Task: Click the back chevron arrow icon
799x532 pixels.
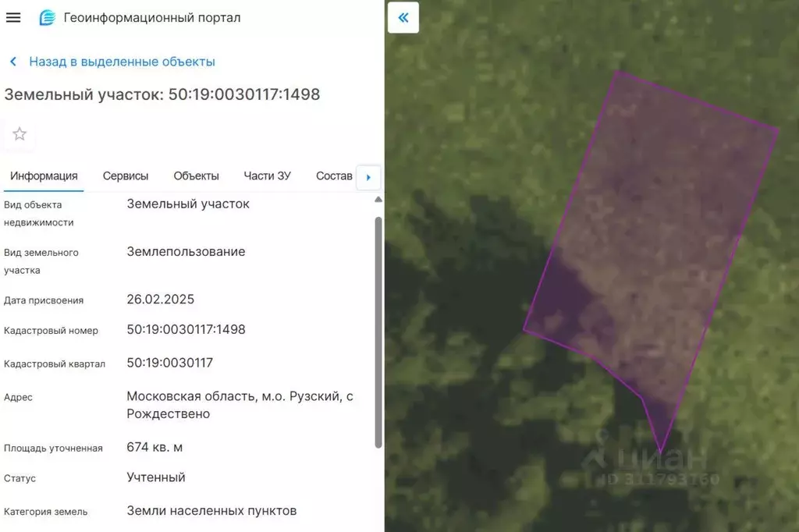Action: click(x=13, y=62)
